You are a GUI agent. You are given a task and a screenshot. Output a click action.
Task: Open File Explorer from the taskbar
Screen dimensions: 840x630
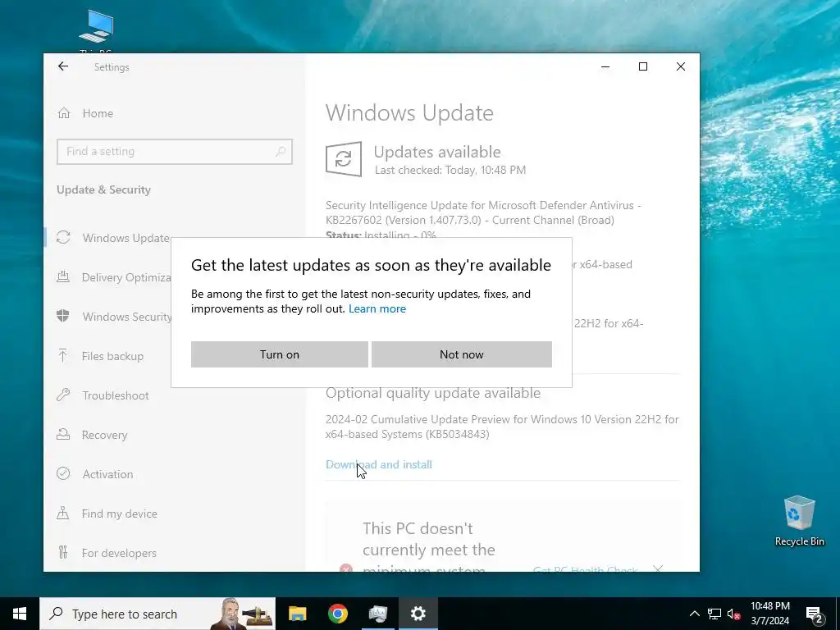pos(297,614)
